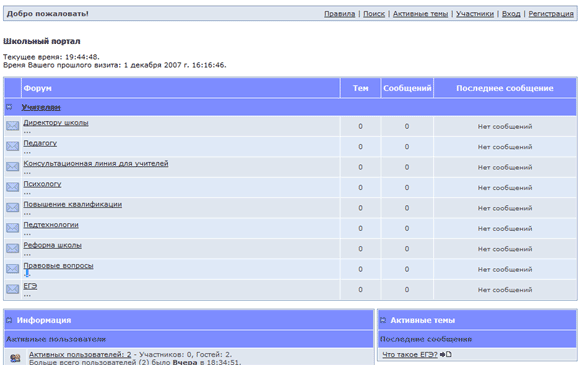Viewport: 580px width, 365px height.
Task: Collapse the Учителям category
Action: [9, 107]
